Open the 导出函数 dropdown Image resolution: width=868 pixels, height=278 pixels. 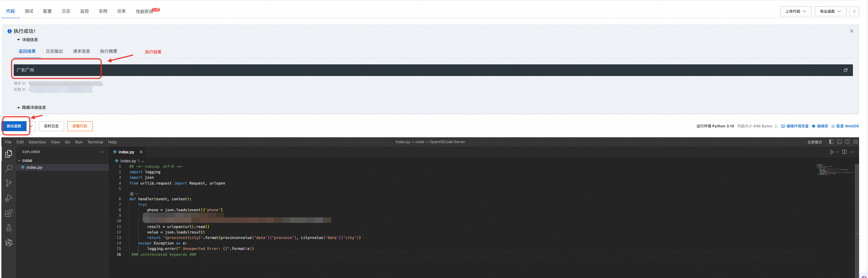pyautogui.click(x=830, y=11)
